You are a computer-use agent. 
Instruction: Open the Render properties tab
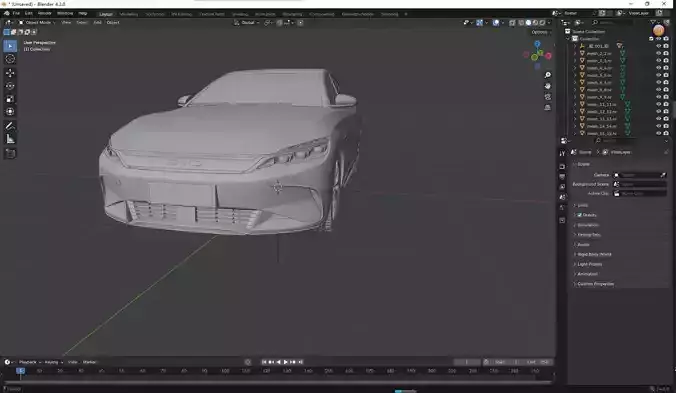[562, 166]
